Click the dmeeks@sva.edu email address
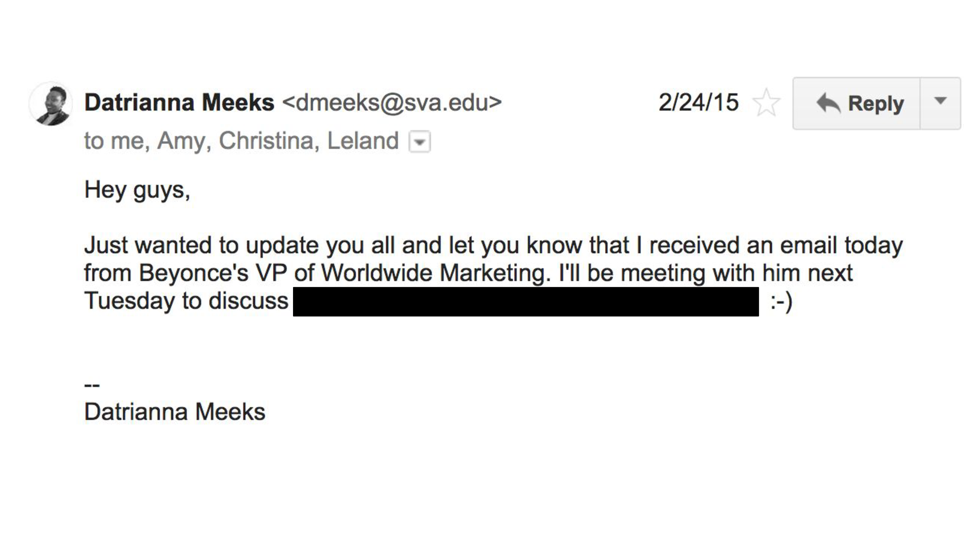Screen dimensions: 980x551 [x=392, y=103]
